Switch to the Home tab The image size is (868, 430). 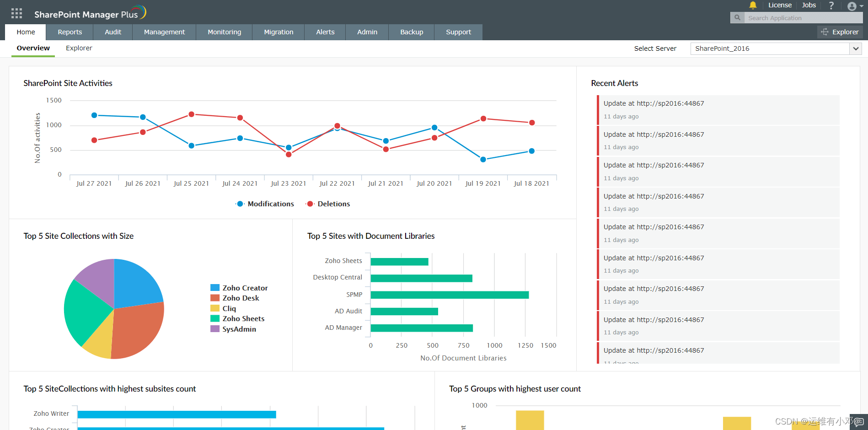coord(26,32)
